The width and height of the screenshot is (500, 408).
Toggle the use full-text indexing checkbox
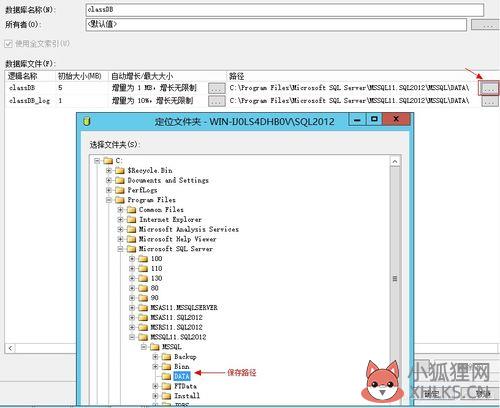tap(9, 44)
